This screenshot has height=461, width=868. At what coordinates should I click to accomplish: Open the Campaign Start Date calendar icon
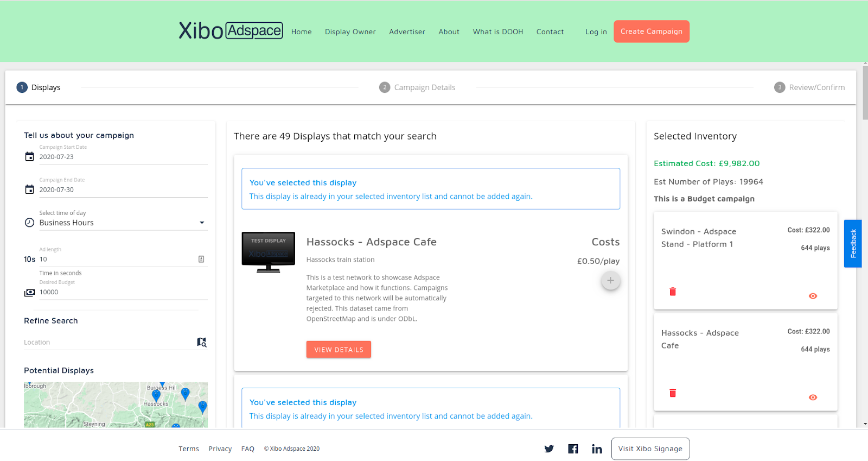(x=30, y=157)
